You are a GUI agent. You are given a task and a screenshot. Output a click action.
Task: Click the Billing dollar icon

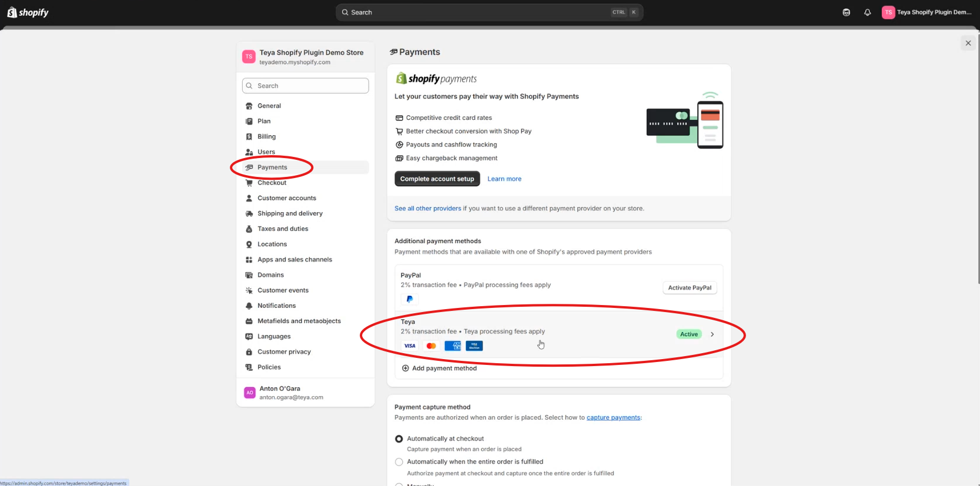(249, 137)
